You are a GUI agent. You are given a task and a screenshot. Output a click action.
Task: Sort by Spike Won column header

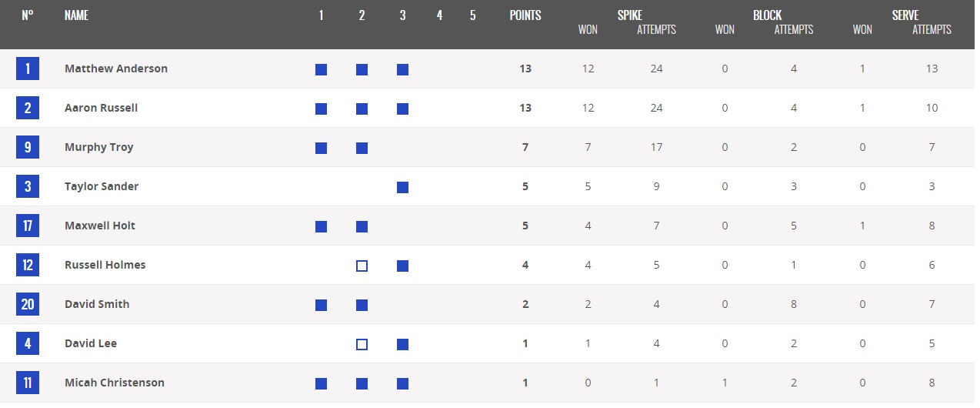click(588, 30)
